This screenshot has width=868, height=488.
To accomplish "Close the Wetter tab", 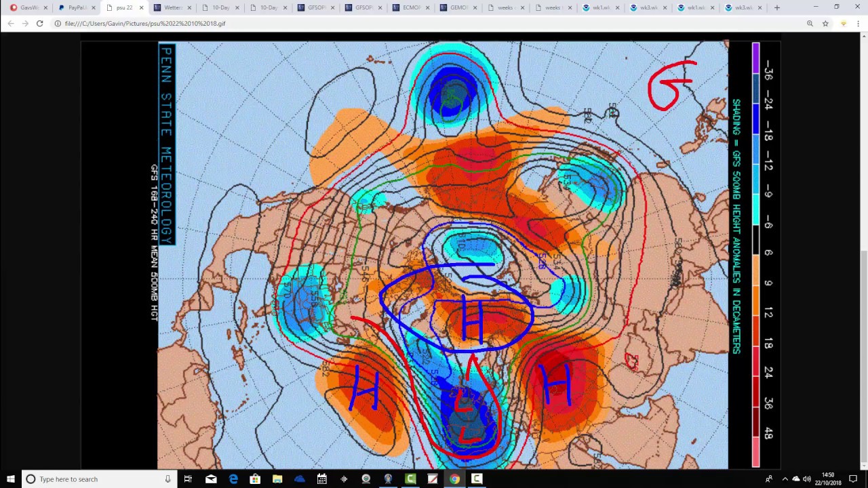I will [189, 7].
